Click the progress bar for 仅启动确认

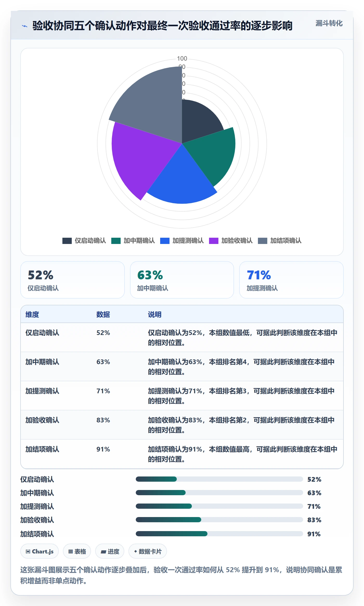click(219, 479)
